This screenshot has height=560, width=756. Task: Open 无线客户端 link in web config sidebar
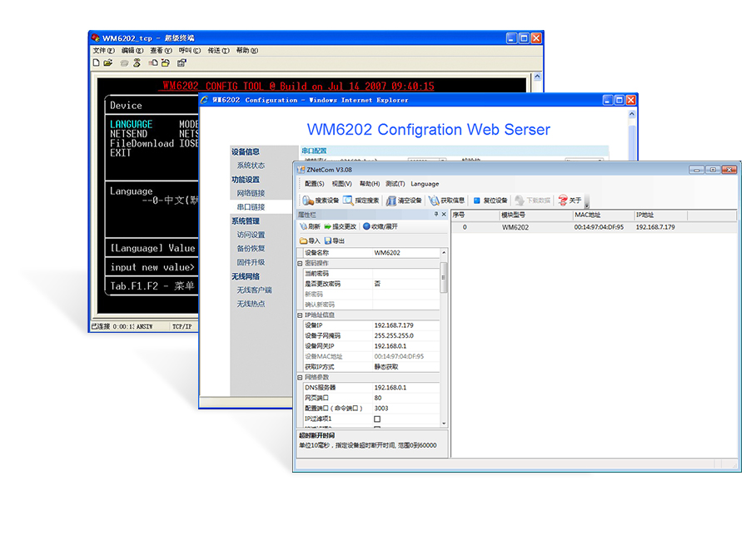[254, 290]
